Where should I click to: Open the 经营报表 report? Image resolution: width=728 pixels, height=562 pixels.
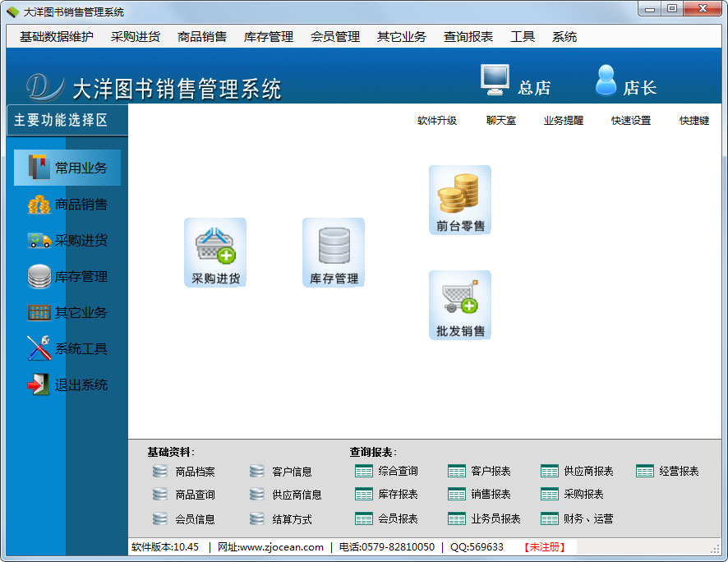[667, 471]
